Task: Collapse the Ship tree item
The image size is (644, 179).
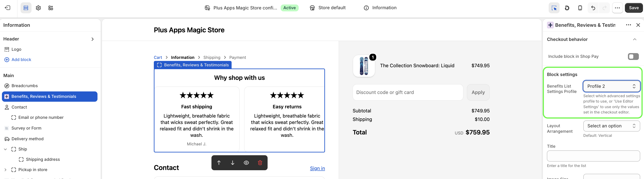Action: coord(5,149)
